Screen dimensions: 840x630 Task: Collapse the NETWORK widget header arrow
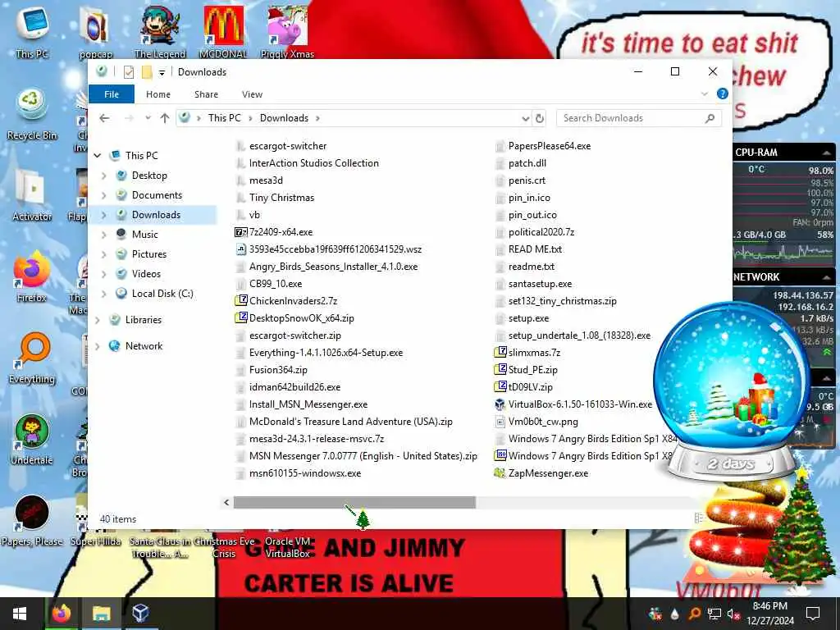826,277
